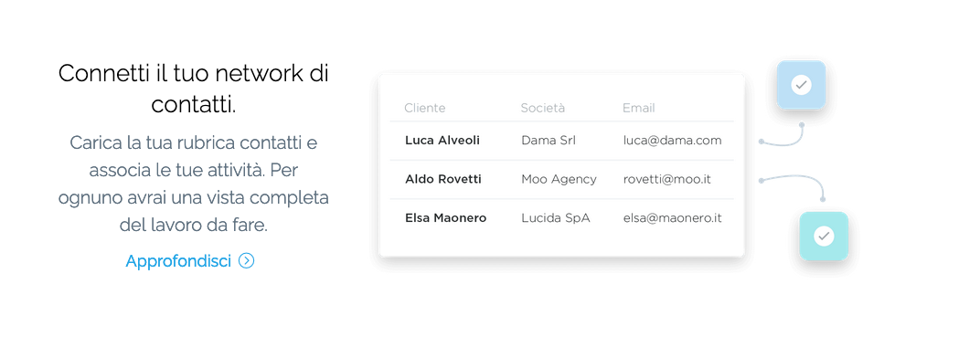Click the email rovetti@moo.it
The height and width of the screenshot is (358, 980).
tap(666, 179)
